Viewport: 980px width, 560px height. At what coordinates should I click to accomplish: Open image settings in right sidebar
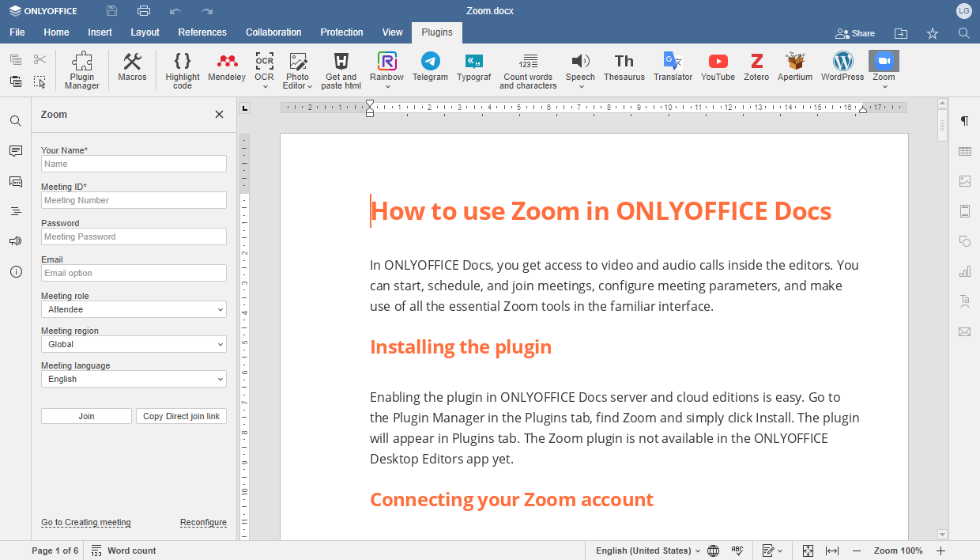coord(964,181)
